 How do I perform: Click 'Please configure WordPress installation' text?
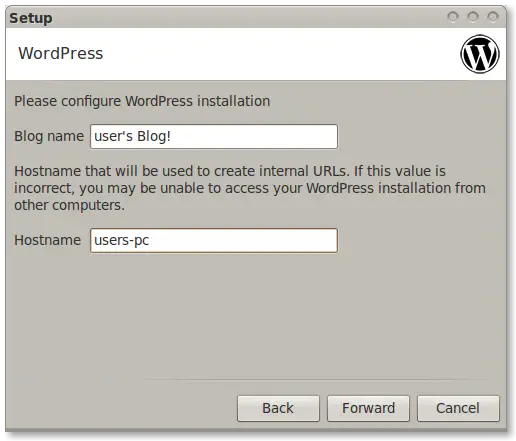(142, 101)
